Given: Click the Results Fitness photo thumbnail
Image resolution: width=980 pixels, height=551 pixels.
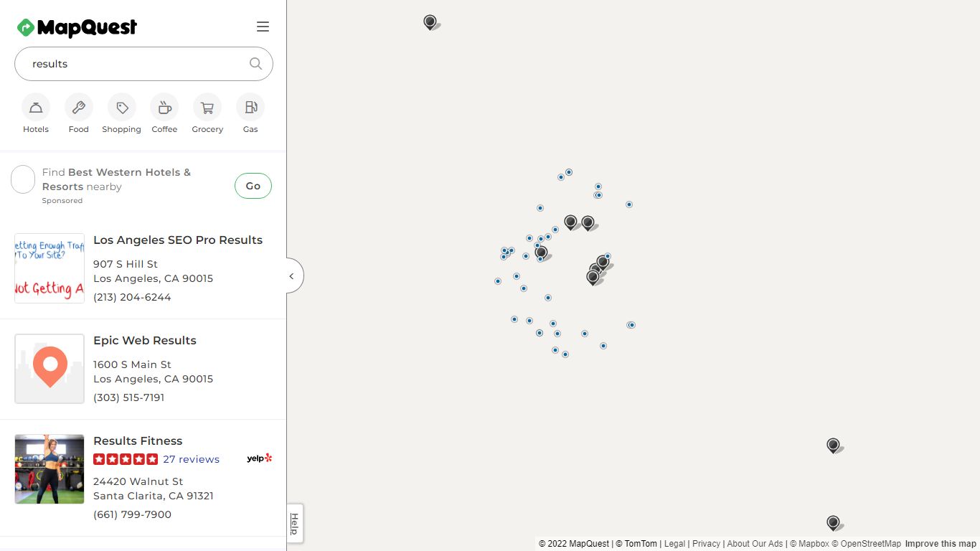Looking at the screenshot, I should point(50,469).
